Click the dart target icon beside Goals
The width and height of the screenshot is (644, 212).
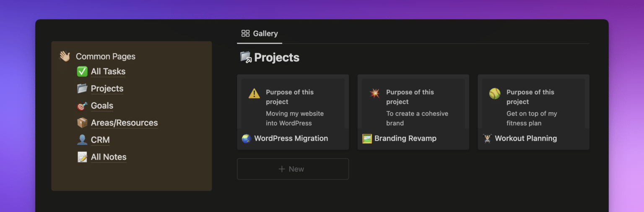pos(82,106)
